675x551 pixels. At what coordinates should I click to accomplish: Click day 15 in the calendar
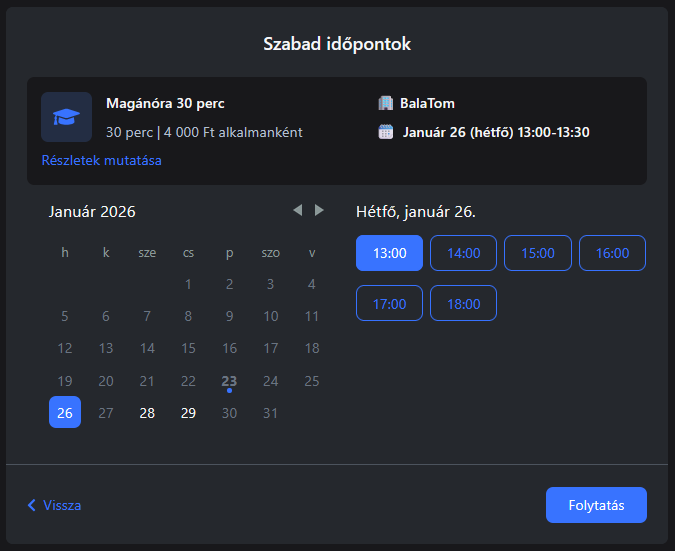[x=188, y=348]
